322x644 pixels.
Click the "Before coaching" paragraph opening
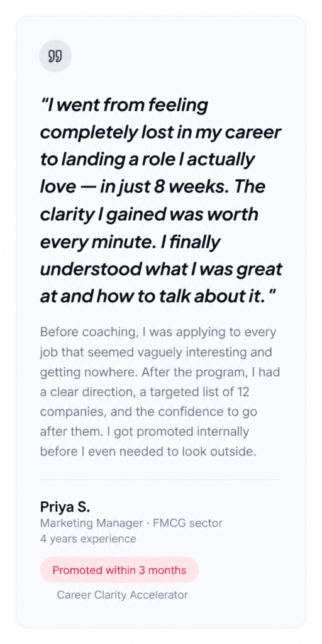pos(88,332)
